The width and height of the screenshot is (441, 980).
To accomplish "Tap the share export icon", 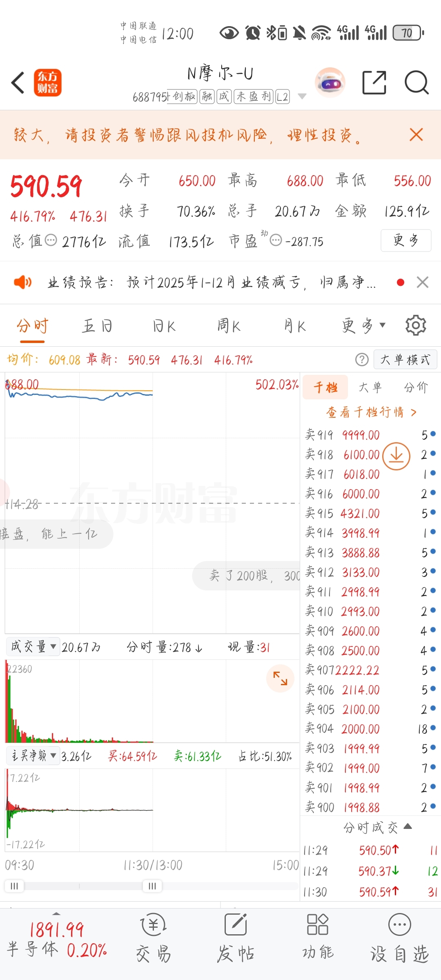I will pos(374,82).
